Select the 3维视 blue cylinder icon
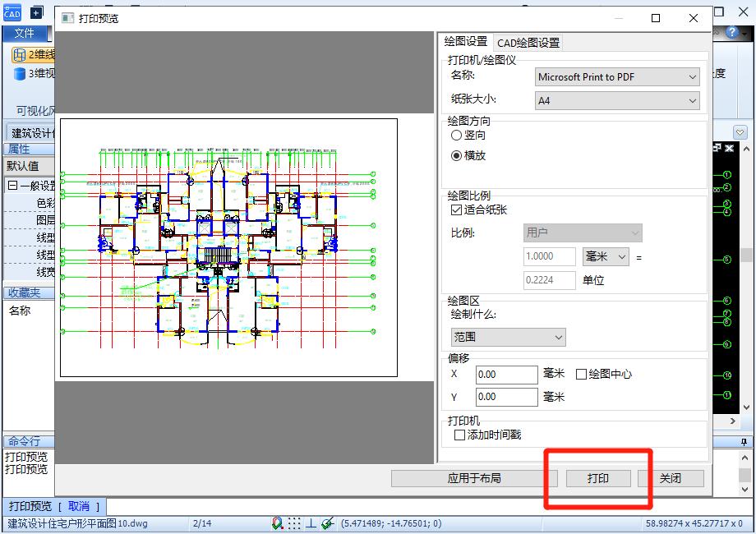This screenshot has width=756, height=534. (19, 74)
